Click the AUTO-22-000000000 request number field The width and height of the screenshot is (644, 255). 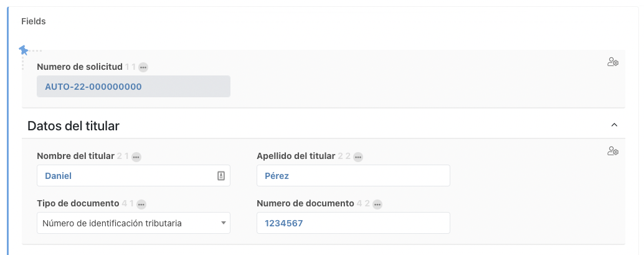coord(133,87)
